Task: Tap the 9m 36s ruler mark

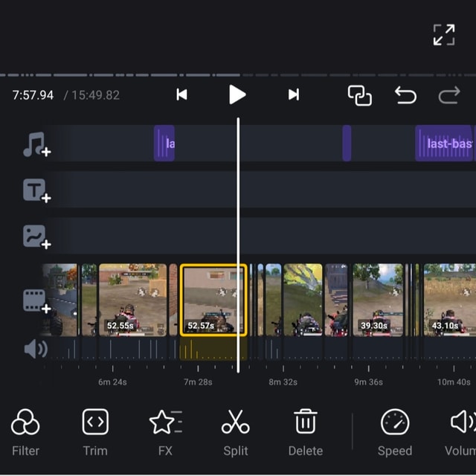Action: [369, 382]
